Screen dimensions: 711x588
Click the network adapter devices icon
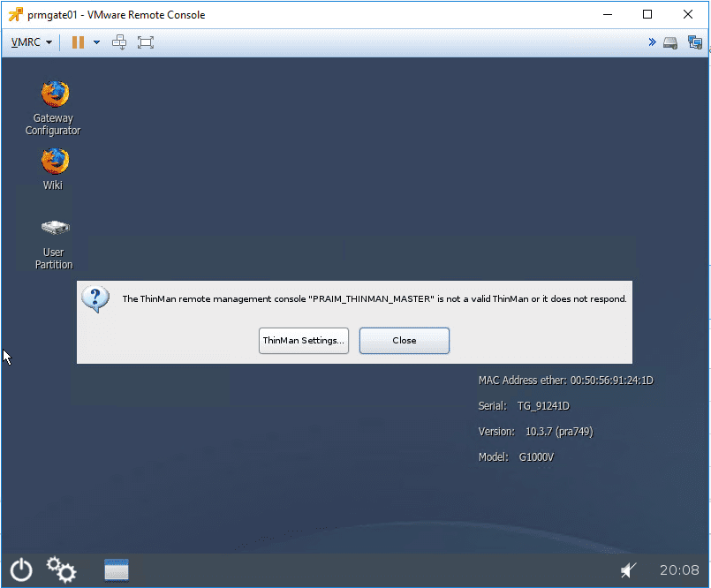pos(695,41)
